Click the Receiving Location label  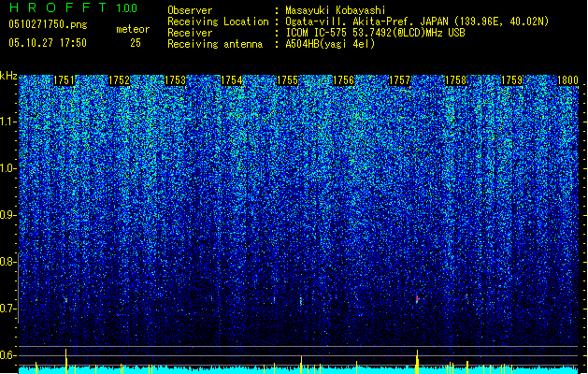(x=218, y=22)
